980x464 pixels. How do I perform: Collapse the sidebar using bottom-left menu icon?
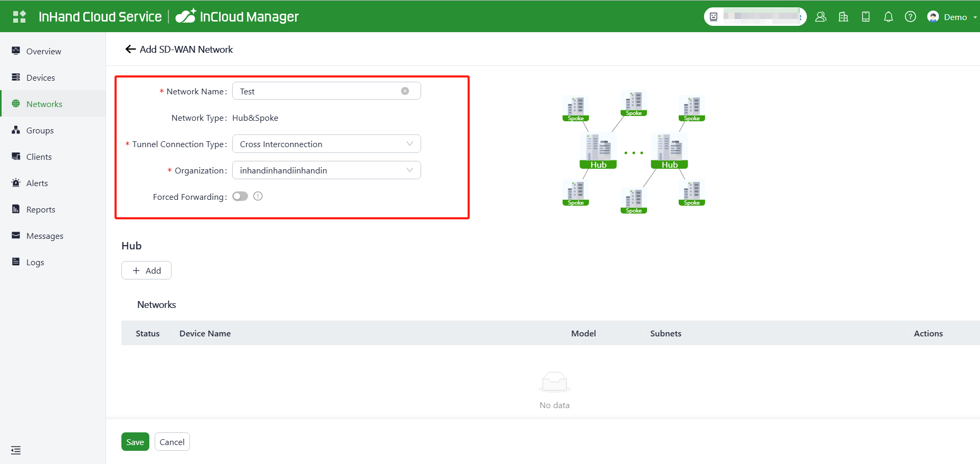16,450
